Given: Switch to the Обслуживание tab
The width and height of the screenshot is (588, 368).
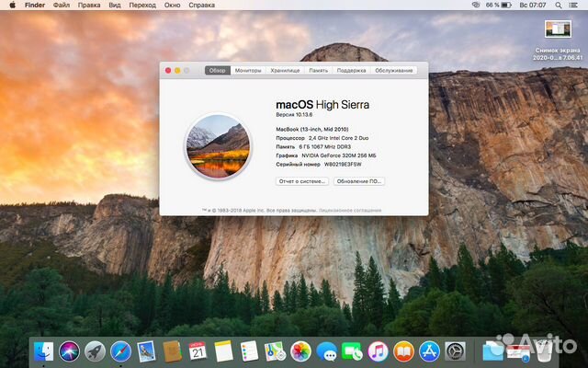Looking at the screenshot, I should click(x=394, y=70).
